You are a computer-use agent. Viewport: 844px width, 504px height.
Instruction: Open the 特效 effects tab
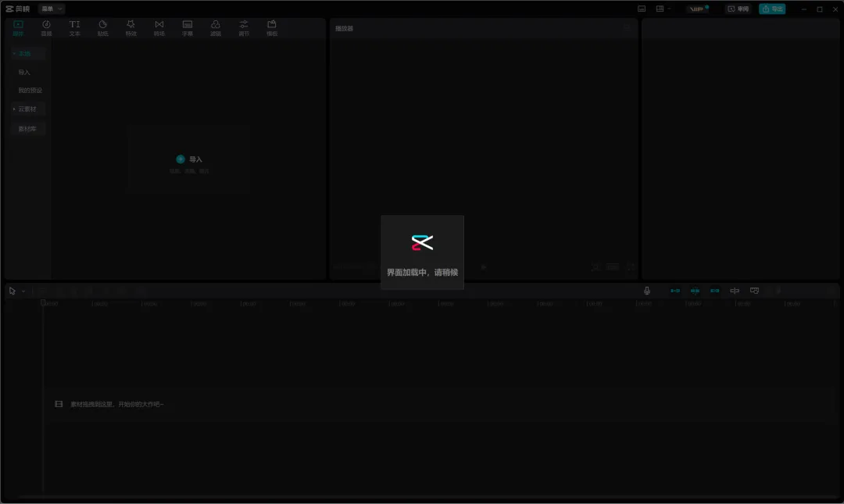[131, 28]
